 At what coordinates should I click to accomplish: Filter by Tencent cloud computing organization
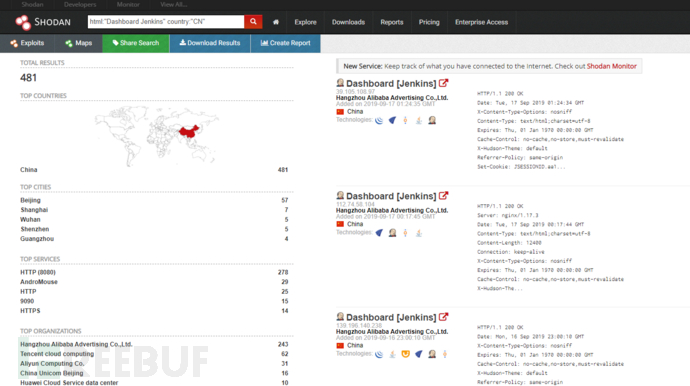57,354
